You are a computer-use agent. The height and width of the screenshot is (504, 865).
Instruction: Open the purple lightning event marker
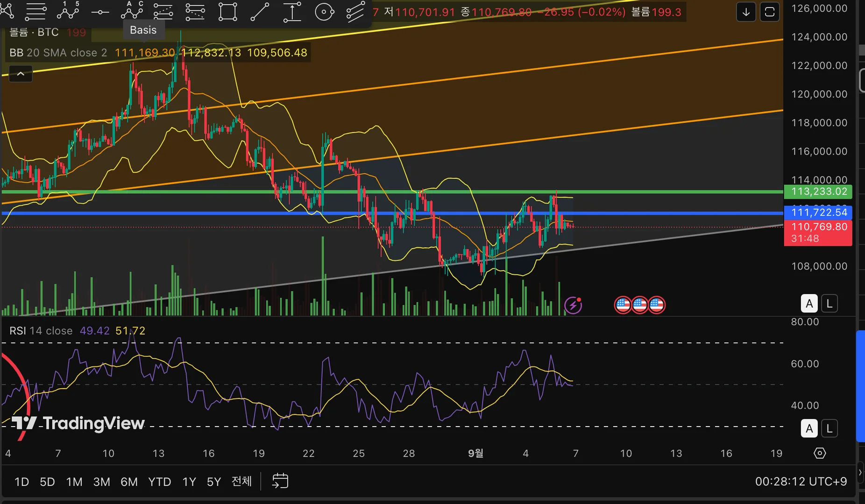pos(573,305)
